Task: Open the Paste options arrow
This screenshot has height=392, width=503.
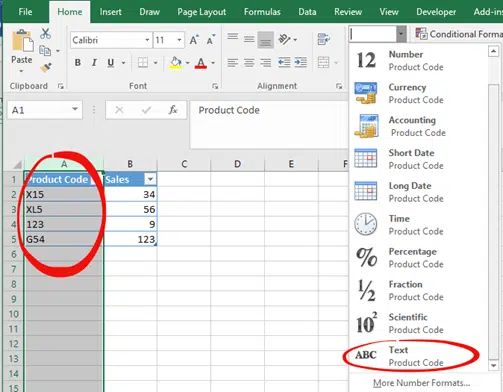Action: click(x=22, y=71)
